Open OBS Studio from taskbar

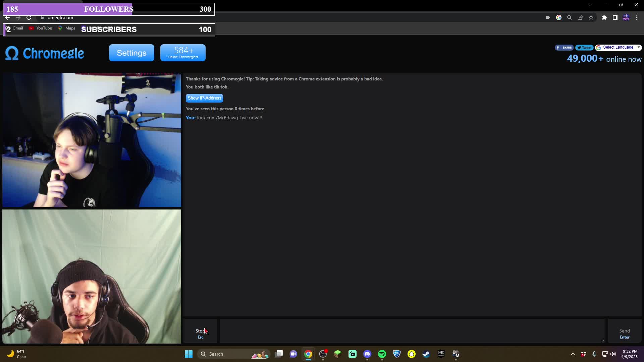(x=323, y=354)
